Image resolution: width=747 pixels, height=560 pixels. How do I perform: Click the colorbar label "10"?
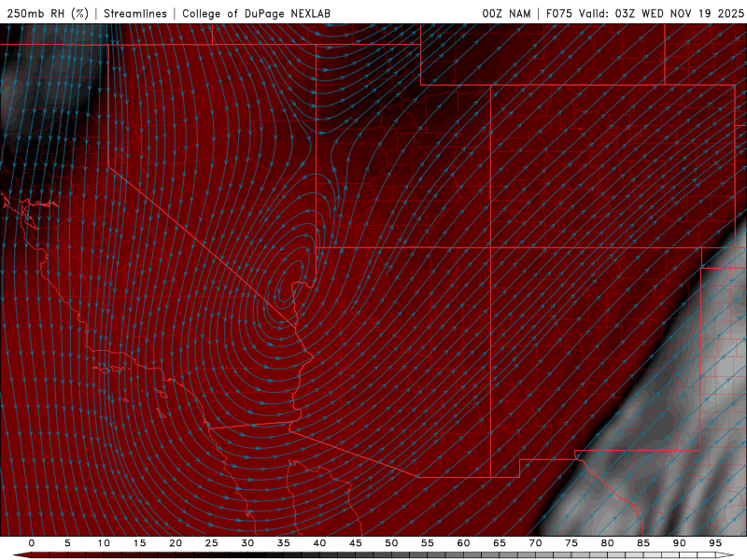click(x=104, y=543)
